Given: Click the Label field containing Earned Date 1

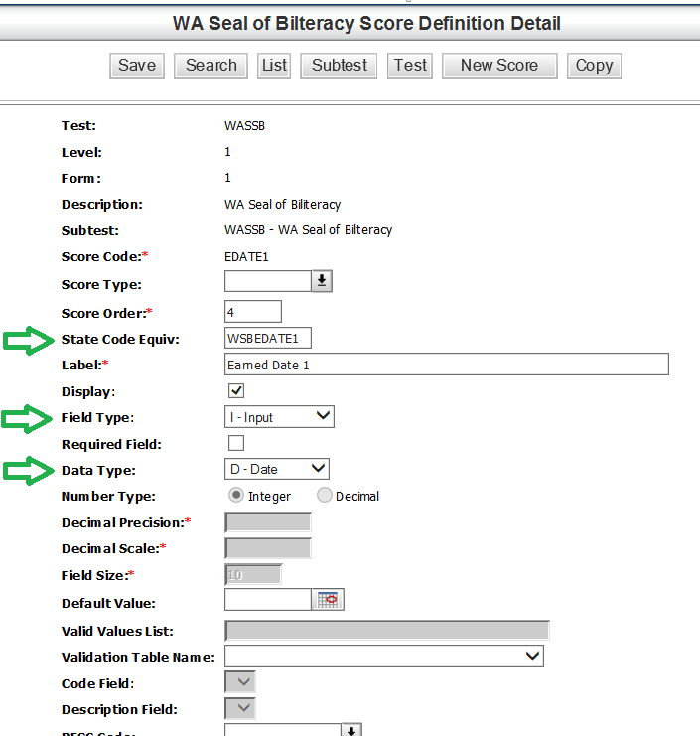Looking at the screenshot, I should 447,365.
